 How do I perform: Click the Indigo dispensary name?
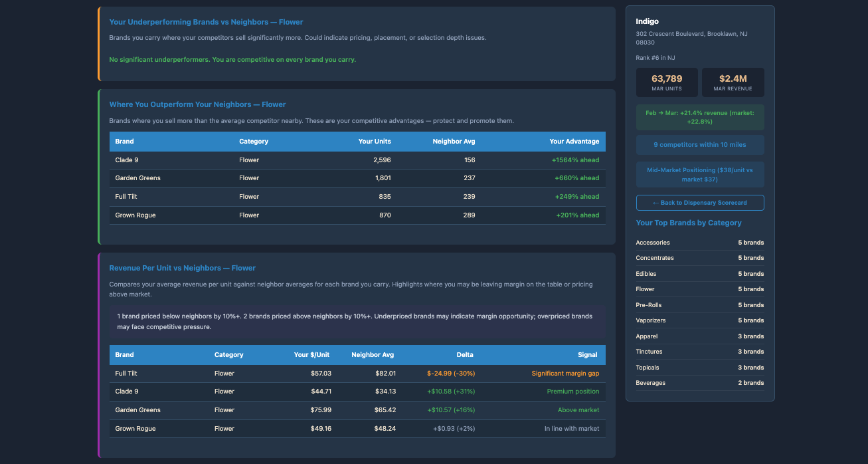648,22
